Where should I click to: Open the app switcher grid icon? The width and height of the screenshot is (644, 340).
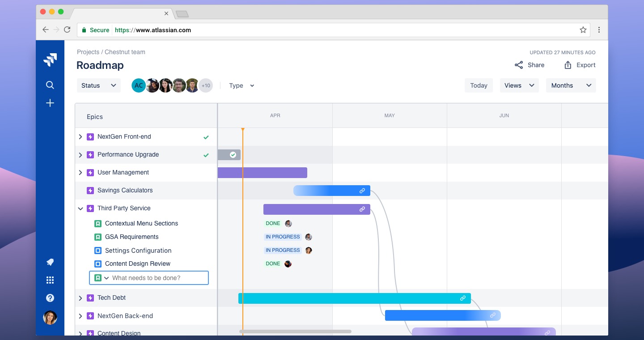click(50, 280)
